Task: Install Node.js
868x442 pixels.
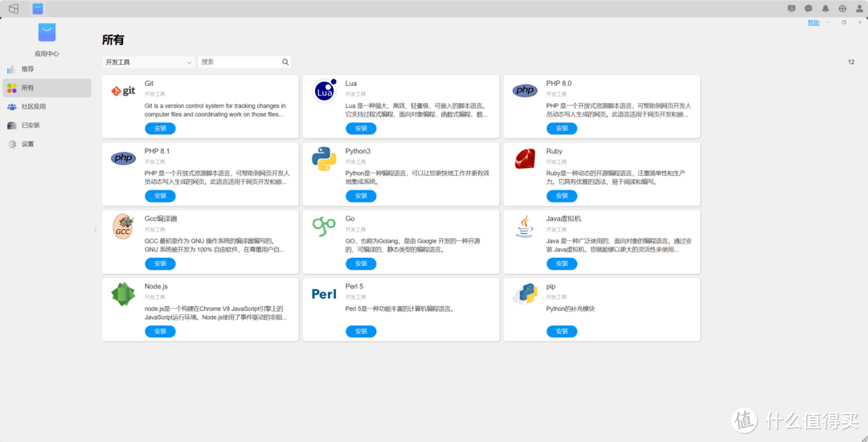Action: point(160,331)
